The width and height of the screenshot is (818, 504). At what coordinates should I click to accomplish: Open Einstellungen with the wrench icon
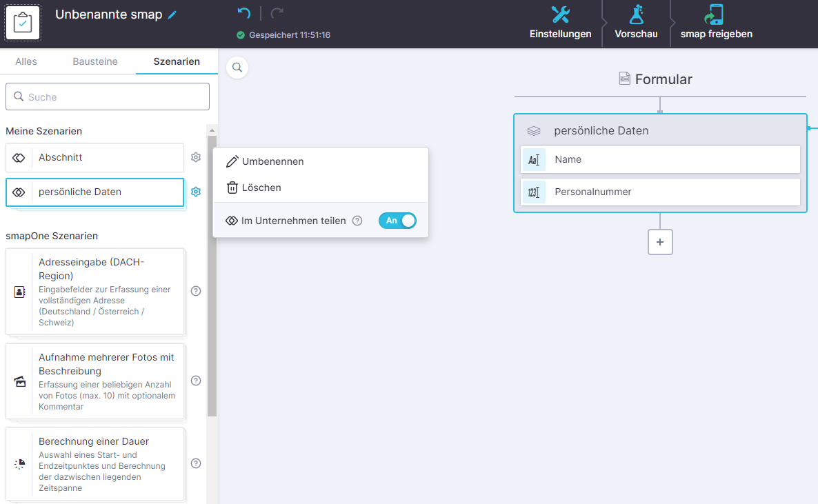560,14
